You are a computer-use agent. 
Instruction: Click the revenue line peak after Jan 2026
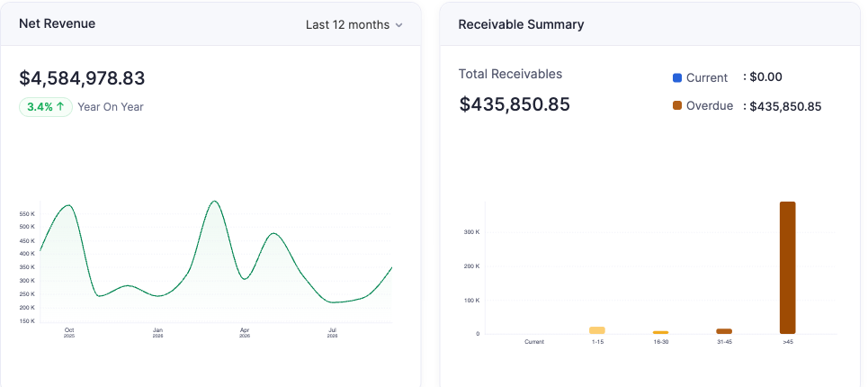pyautogui.click(x=215, y=201)
